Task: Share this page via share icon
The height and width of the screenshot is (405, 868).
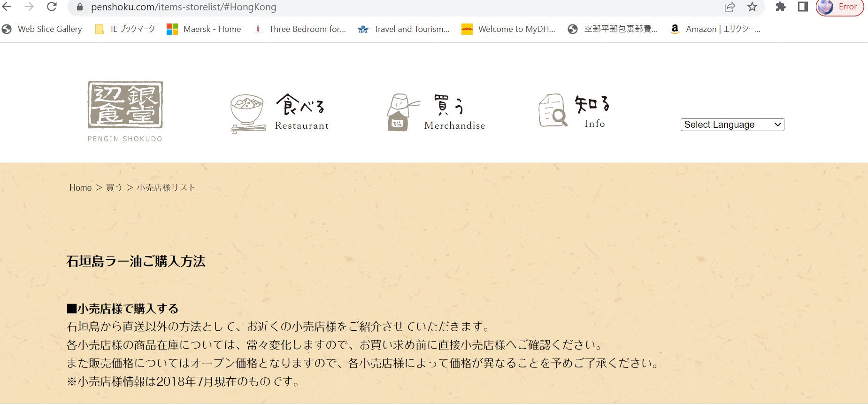Action: (730, 7)
